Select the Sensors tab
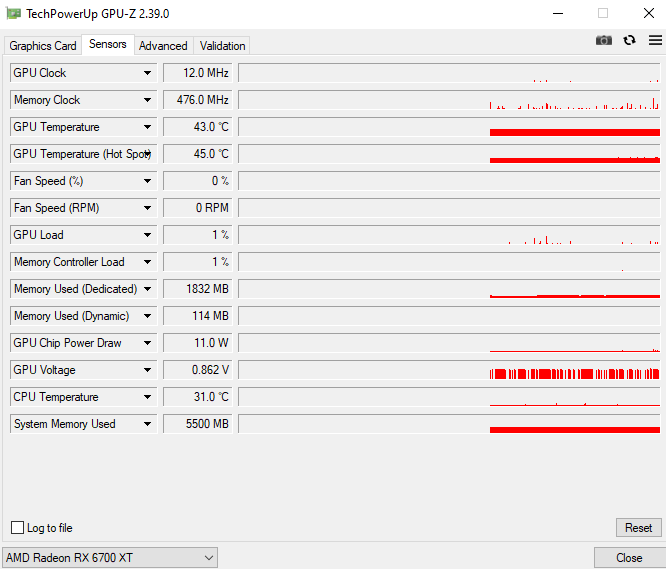The height and width of the screenshot is (569, 666). point(108,44)
